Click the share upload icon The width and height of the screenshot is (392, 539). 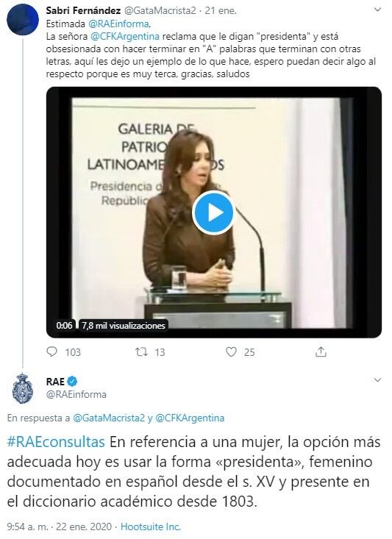click(321, 351)
